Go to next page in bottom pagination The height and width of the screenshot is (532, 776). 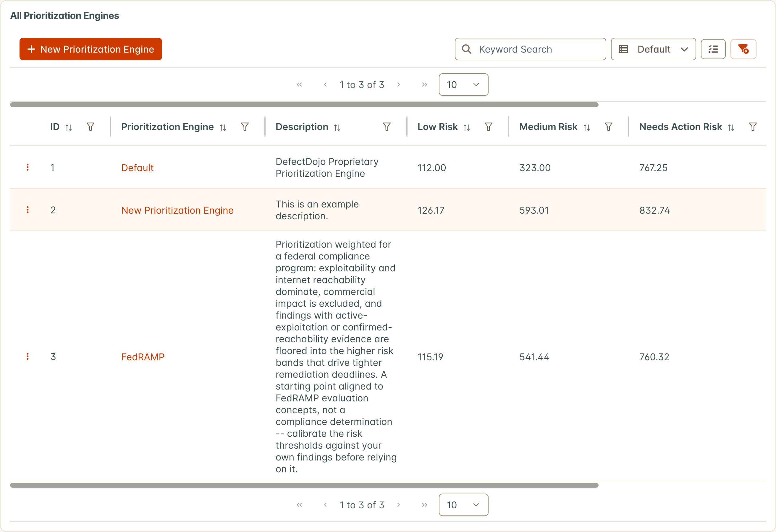coord(398,505)
